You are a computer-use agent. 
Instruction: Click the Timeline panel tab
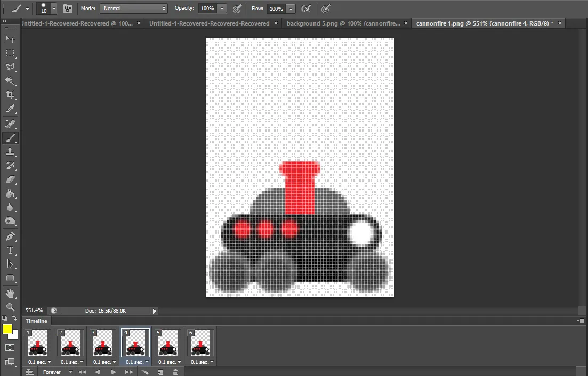(36, 321)
